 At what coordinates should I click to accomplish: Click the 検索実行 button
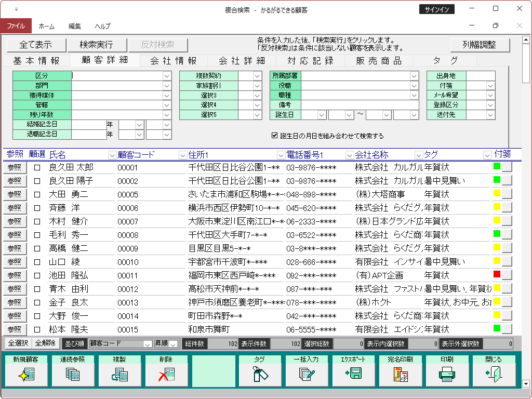96,45
